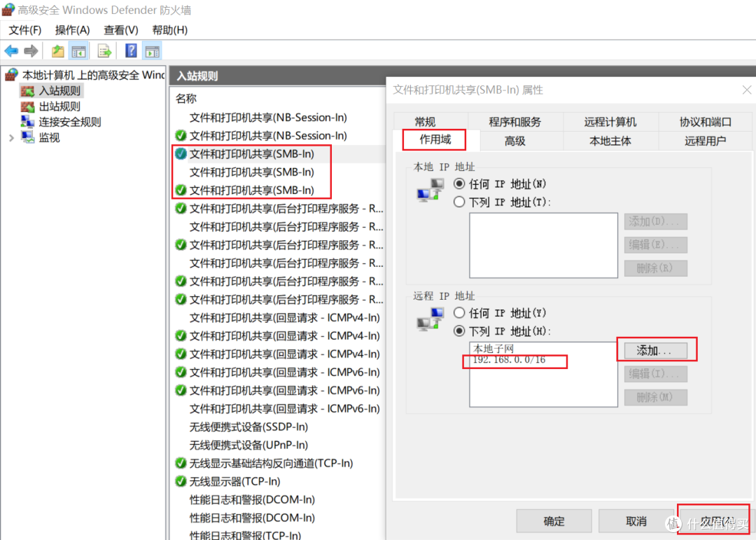
Task: Click green check icon of second NB-Session-In rule
Action: tap(181, 136)
